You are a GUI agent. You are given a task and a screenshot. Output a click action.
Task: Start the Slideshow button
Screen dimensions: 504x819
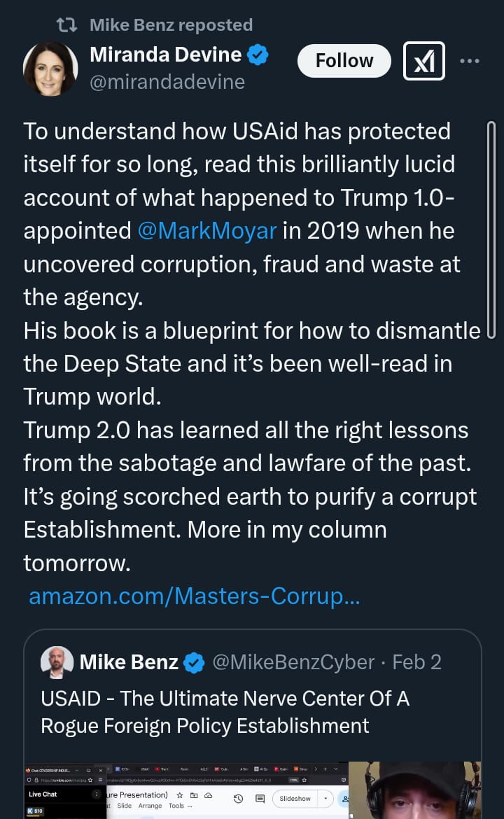click(295, 799)
